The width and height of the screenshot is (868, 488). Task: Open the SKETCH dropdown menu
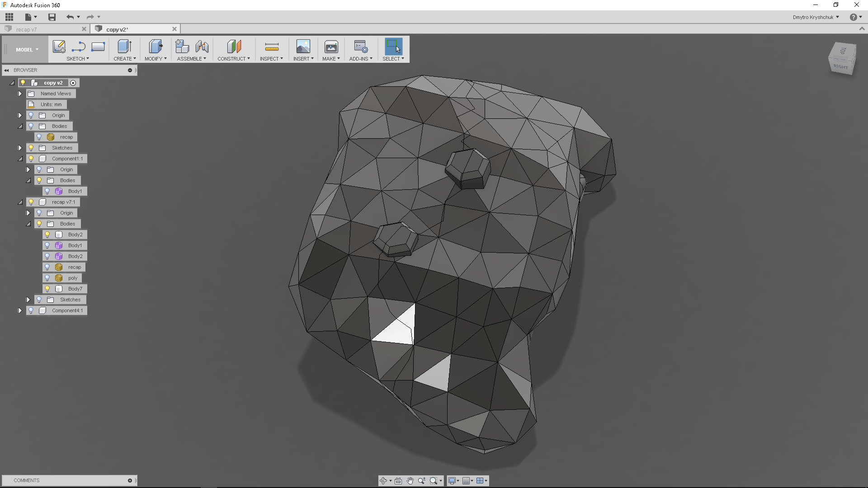78,59
